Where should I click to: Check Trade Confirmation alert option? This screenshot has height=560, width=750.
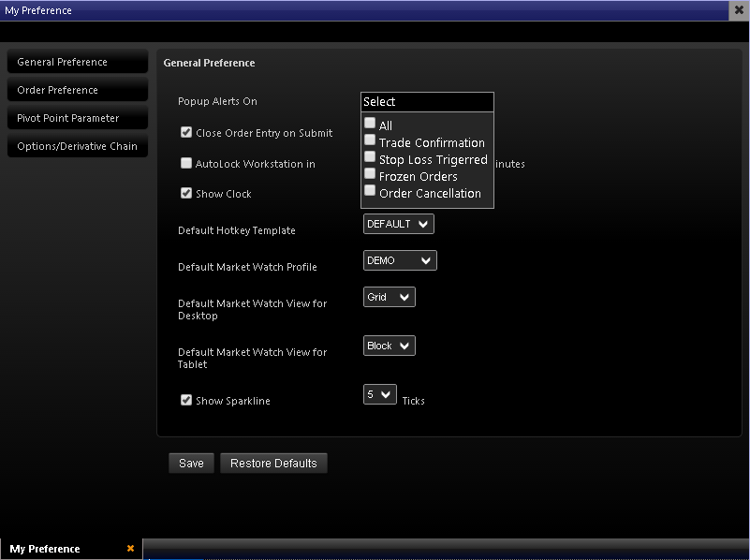click(370, 140)
